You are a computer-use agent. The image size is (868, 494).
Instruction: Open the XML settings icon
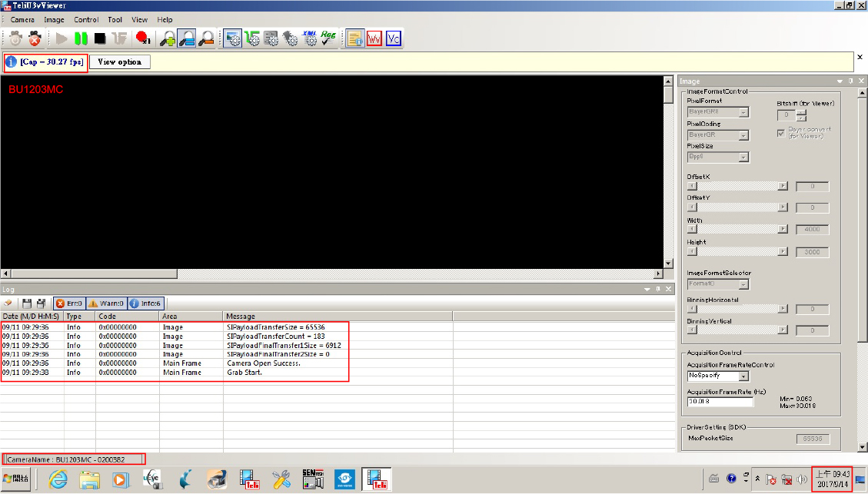point(310,38)
